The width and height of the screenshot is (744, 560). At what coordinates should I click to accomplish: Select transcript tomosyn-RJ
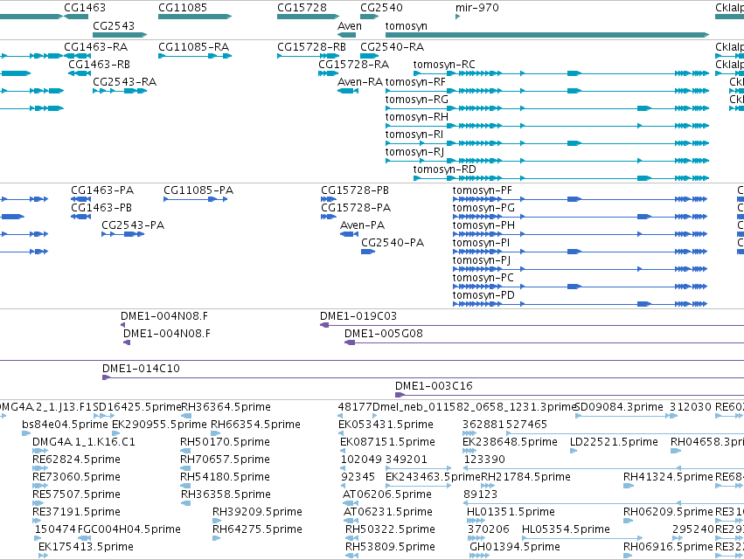coord(547,161)
